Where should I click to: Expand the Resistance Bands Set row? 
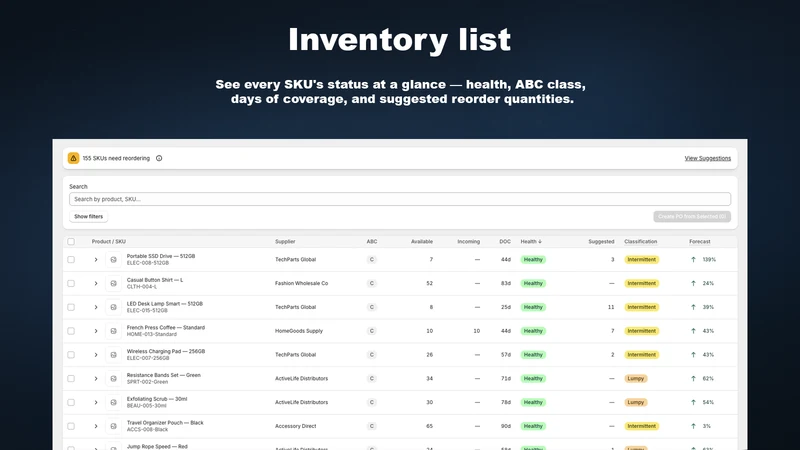tap(95, 379)
